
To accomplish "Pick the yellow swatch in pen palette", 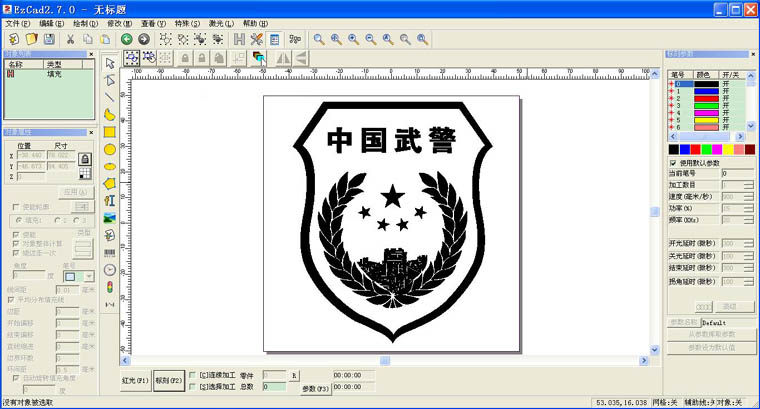I will pyautogui.click(x=728, y=149).
